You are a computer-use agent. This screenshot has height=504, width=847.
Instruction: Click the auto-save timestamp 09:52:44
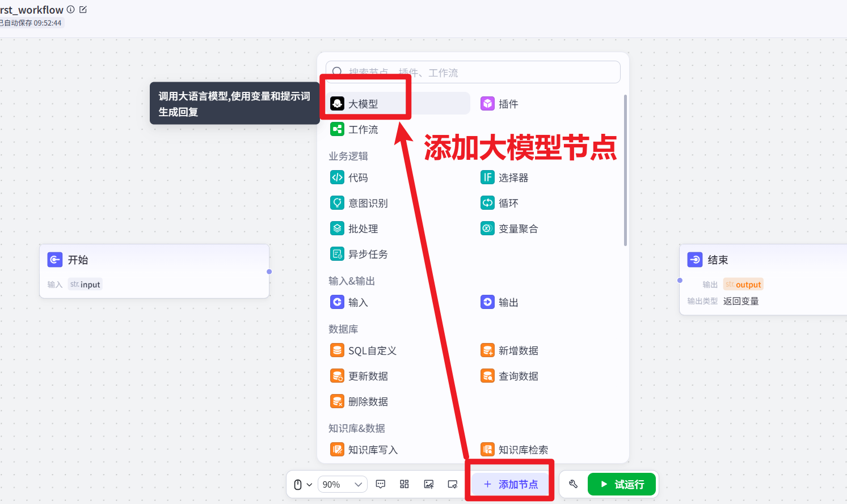pos(48,23)
